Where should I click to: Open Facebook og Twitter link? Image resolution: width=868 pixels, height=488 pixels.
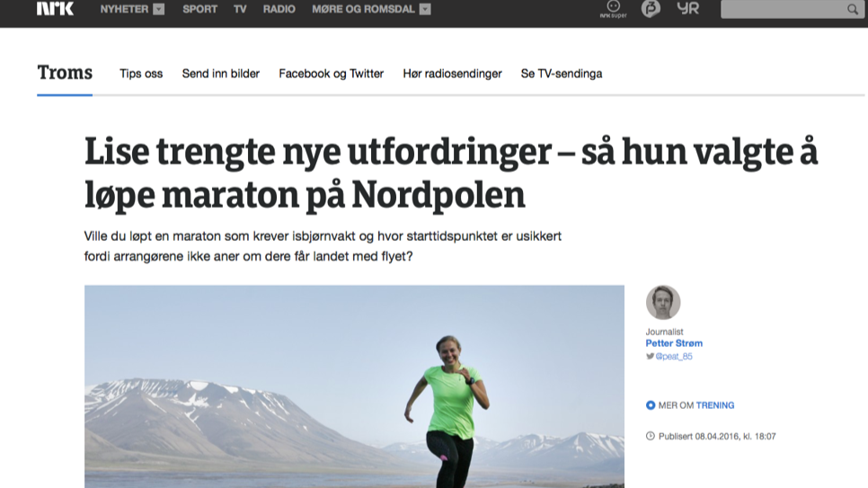point(331,74)
